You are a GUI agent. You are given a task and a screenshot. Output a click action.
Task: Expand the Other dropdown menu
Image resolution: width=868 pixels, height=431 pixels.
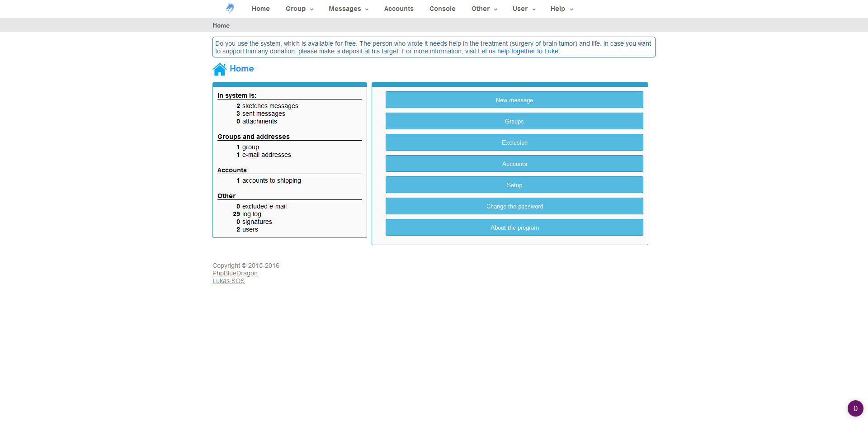484,9
